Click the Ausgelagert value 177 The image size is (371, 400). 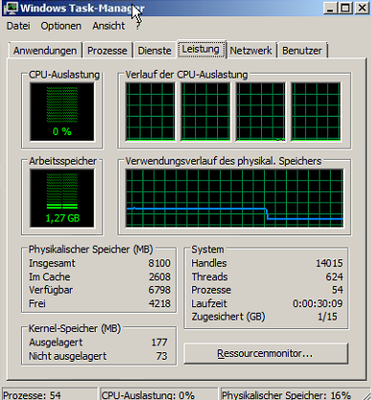[x=159, y=343]
